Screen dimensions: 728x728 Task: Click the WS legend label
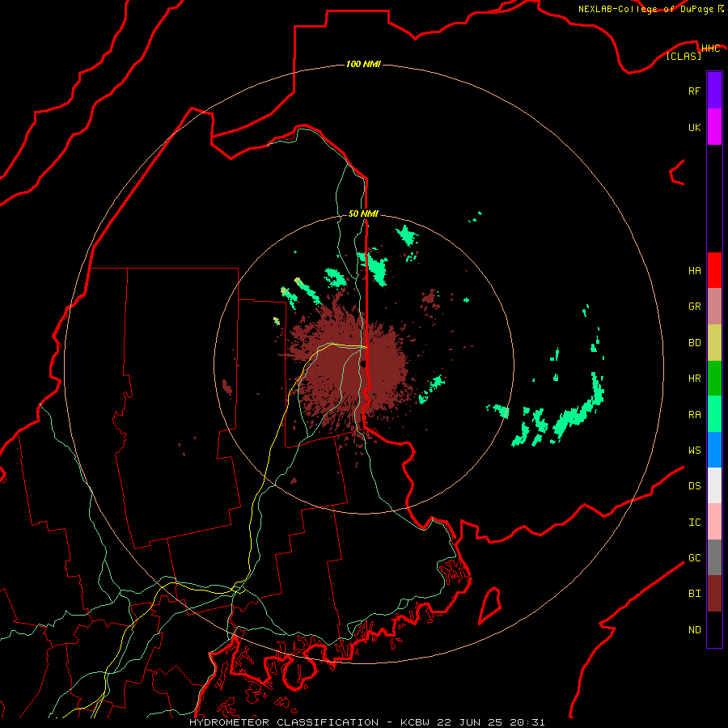(x=694, y=451)
